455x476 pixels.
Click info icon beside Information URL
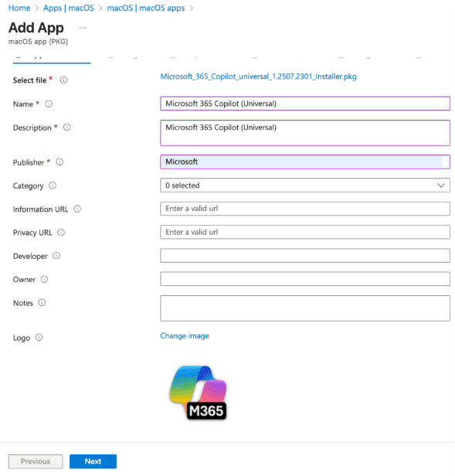(77, 209)
